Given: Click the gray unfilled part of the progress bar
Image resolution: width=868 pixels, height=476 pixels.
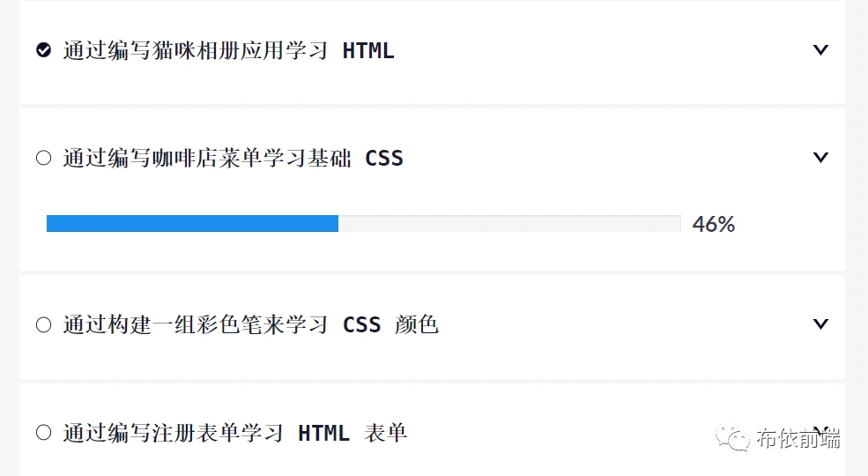Looking at the screenshot, I should (509, 224).
